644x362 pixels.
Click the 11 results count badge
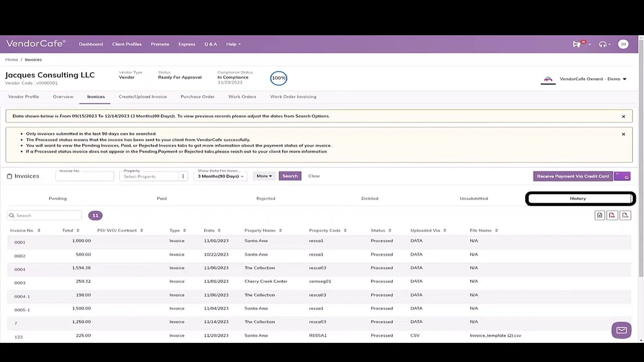95,216
